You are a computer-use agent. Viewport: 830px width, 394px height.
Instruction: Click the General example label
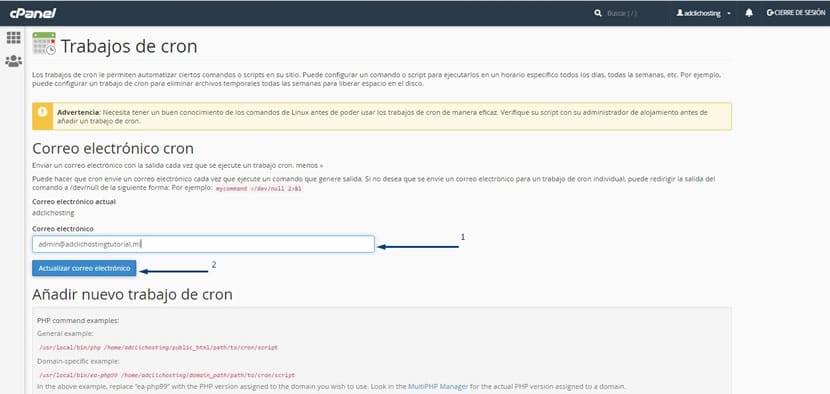(x=65, y=334)
